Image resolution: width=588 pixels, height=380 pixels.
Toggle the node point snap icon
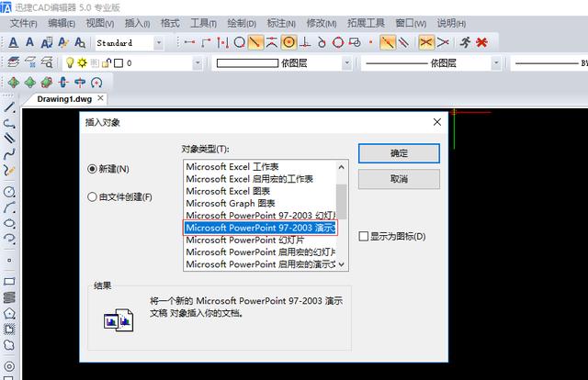point(371,43)
